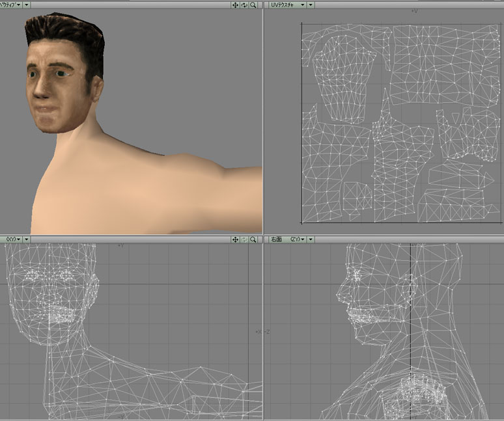The height and width of the screenshot is (421, 504).
Task: Select the rotate view icon in perspective viewport
Action: [244, 5]
